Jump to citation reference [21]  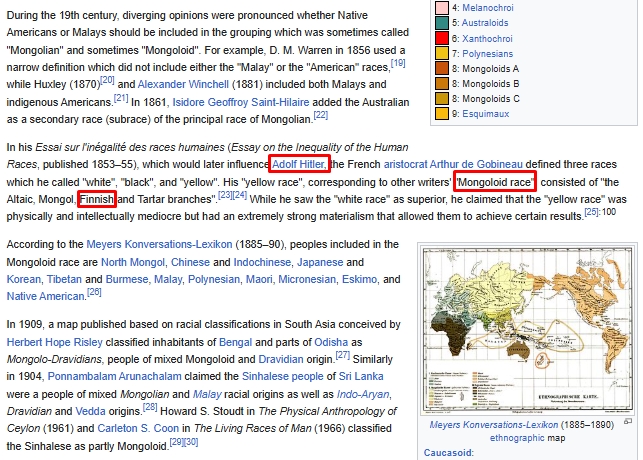[x=121, y=98]
